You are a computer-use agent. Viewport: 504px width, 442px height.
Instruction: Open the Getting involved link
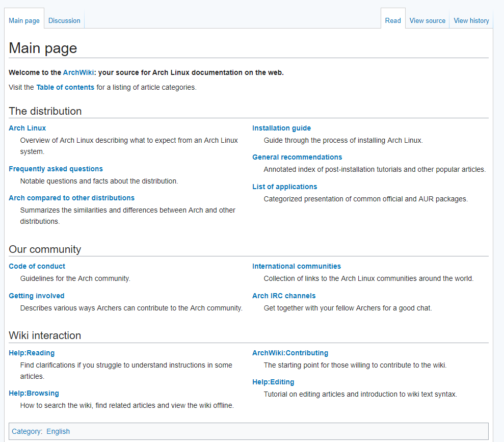36,296
